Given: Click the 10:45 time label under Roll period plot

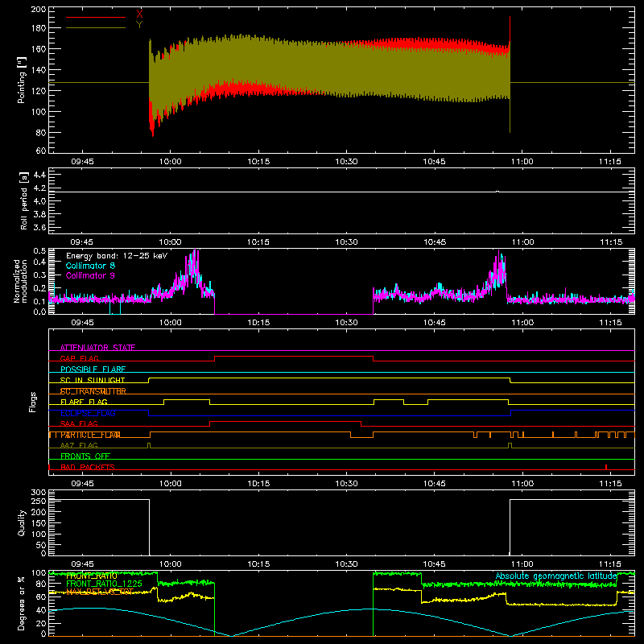Looking at the screenshot, I should pos(435,242).
